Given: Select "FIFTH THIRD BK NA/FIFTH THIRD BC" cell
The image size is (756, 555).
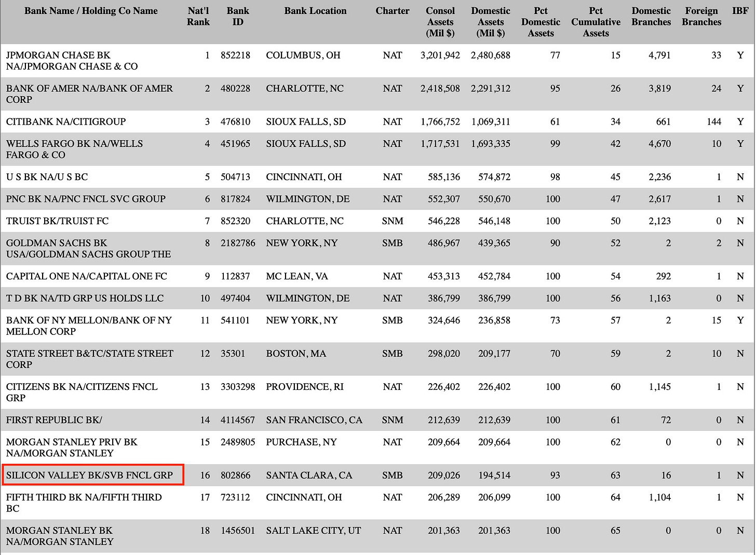Looking at the screenshot, I should coord(84,503).
